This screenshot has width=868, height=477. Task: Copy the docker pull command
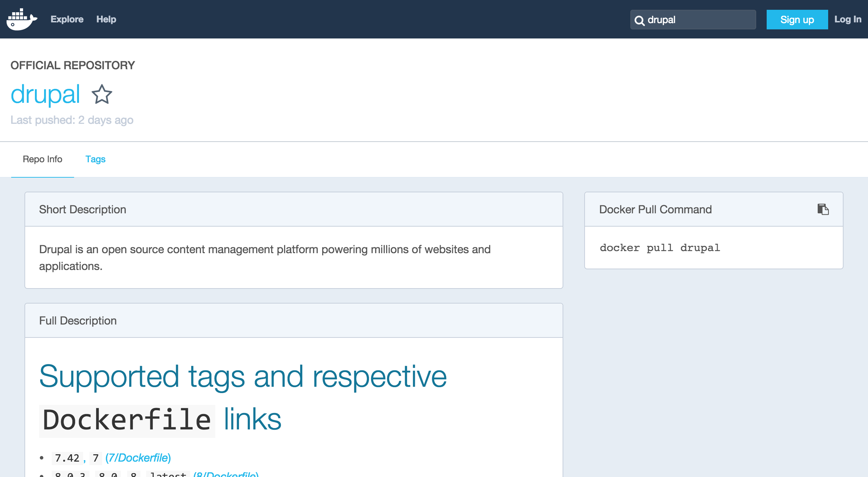823,209
